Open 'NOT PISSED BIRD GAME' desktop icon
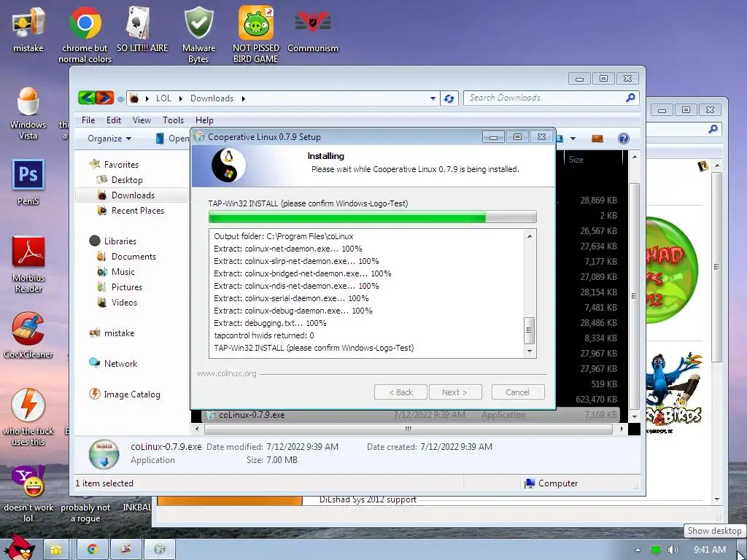Image resolution: width=747 pixels, height=560 pixels. (x=256, y=34)
